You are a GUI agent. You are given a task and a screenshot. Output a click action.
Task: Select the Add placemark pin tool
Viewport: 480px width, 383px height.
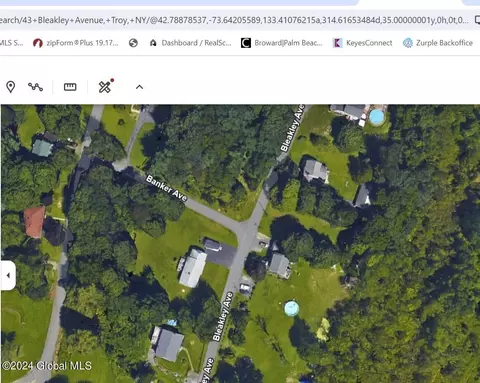[11, 87]
